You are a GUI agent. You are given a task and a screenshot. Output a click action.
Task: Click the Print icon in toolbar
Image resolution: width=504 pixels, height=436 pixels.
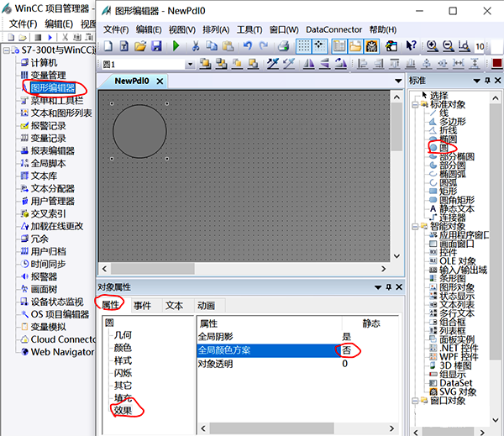click(x=283, y=46)
